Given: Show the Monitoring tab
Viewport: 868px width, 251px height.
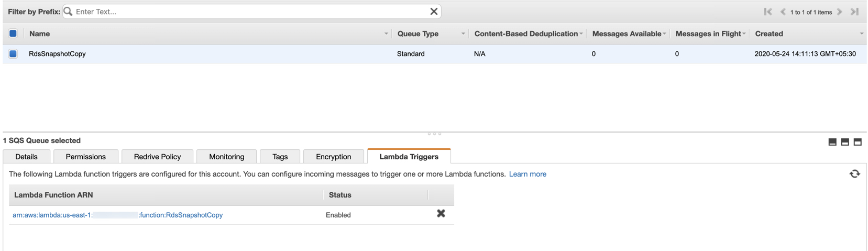Looking at the screenshot, I should tap(226, 157).
